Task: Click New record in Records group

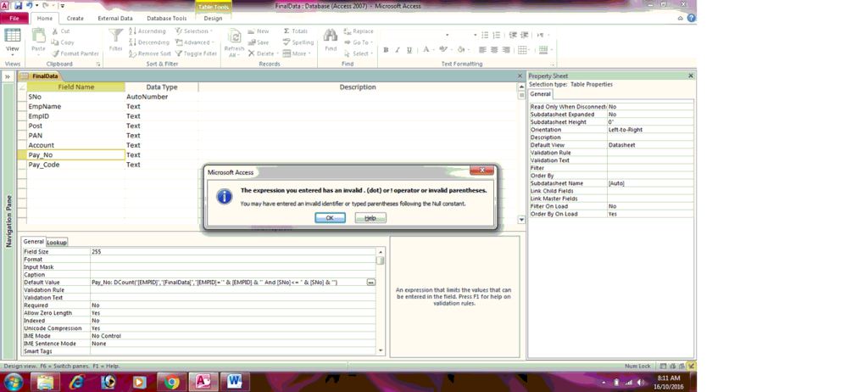Action: [x=259, y=31]
